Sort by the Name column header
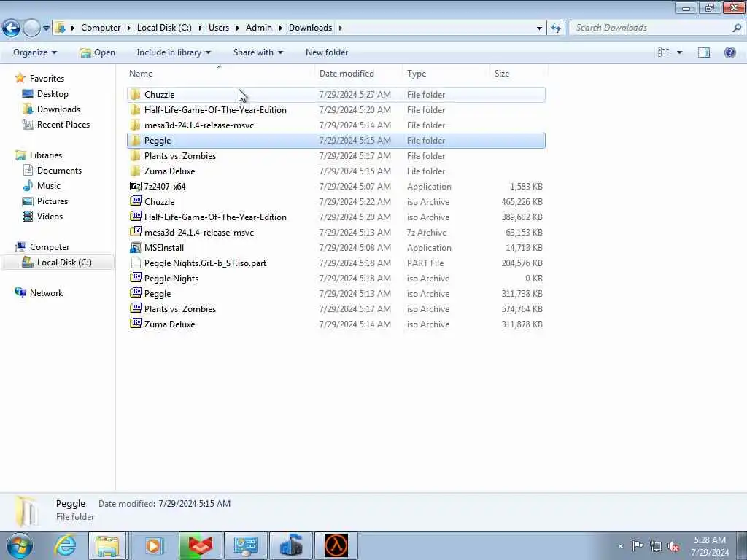747x560 pixels. (x=221, y=74)
